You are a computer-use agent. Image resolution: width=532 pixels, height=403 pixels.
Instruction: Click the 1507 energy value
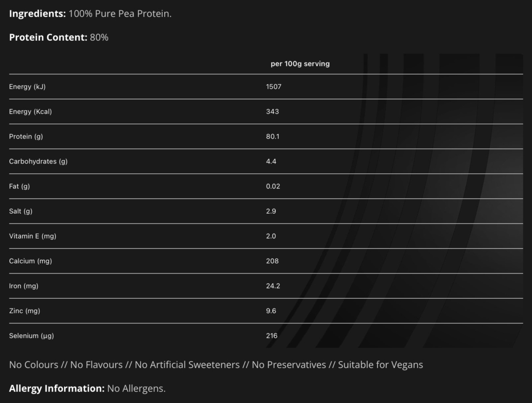[x=274, y=87]
